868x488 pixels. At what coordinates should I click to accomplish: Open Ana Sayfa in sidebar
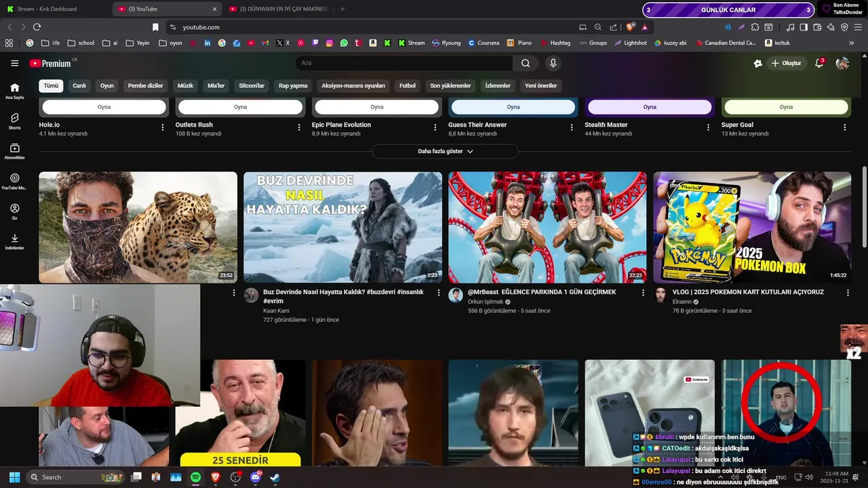pos(15,91)
